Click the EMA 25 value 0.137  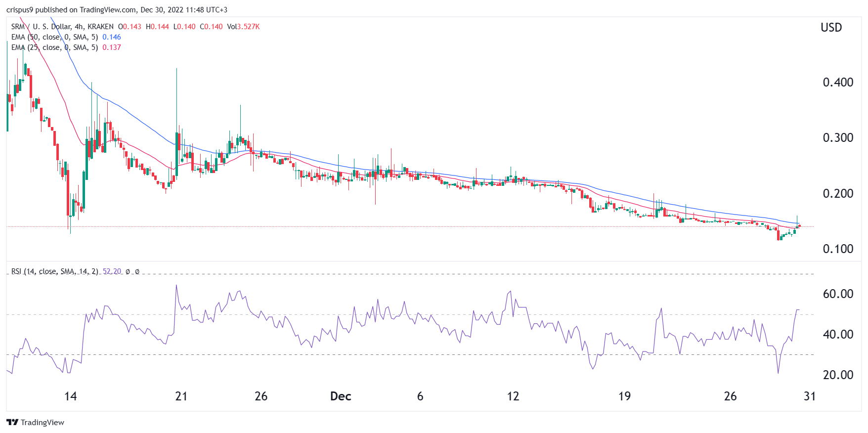tap(112, 47)
